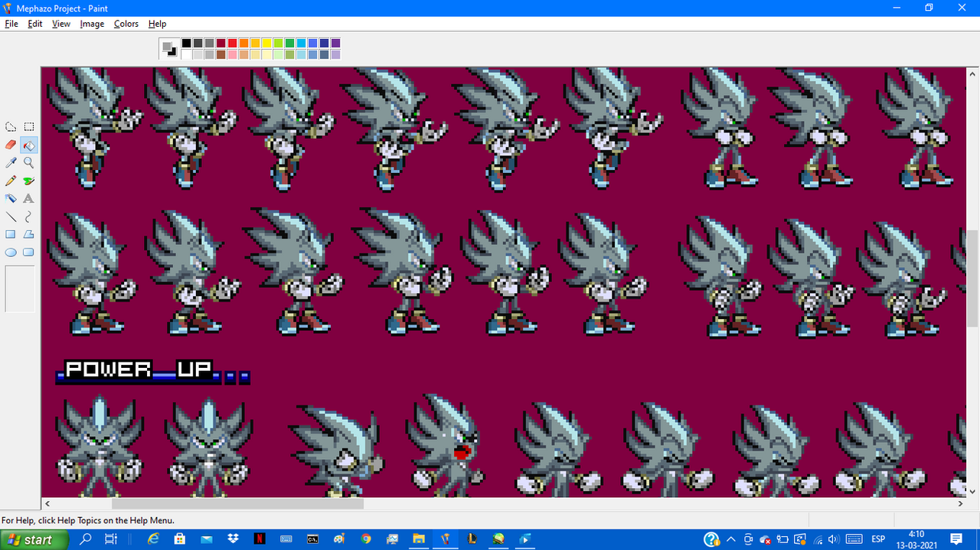This screenshot has height=550, width=980.
Task: Select the purple color swatch
Action: (335, 44)
